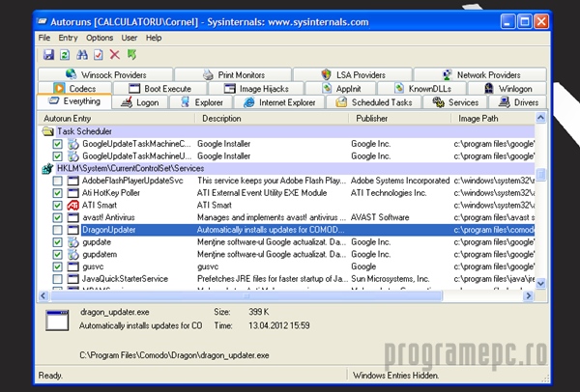Viewport: 580px width, 392px height.
Task: Click the vertical scrollbar up arrow
Action: pos(540,118)
